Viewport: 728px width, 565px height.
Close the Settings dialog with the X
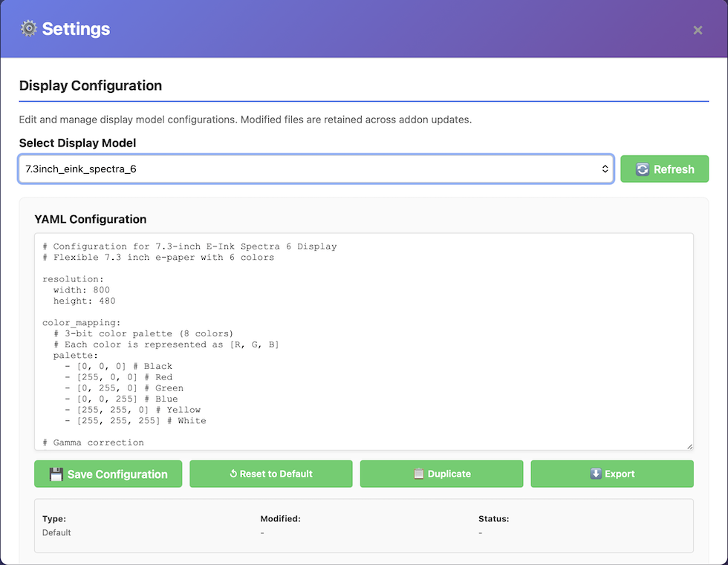tap(698, 30)
